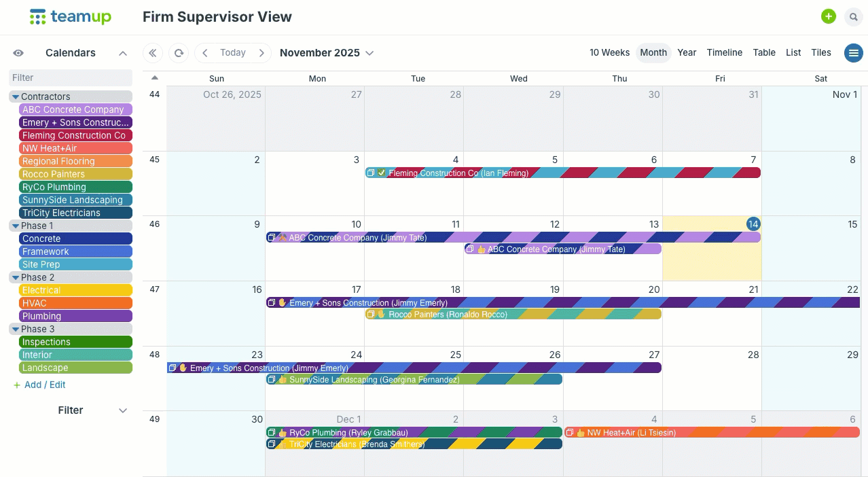The image size is (868, 477).
Task: Open the Timeline view
Action: pos(724,52)
